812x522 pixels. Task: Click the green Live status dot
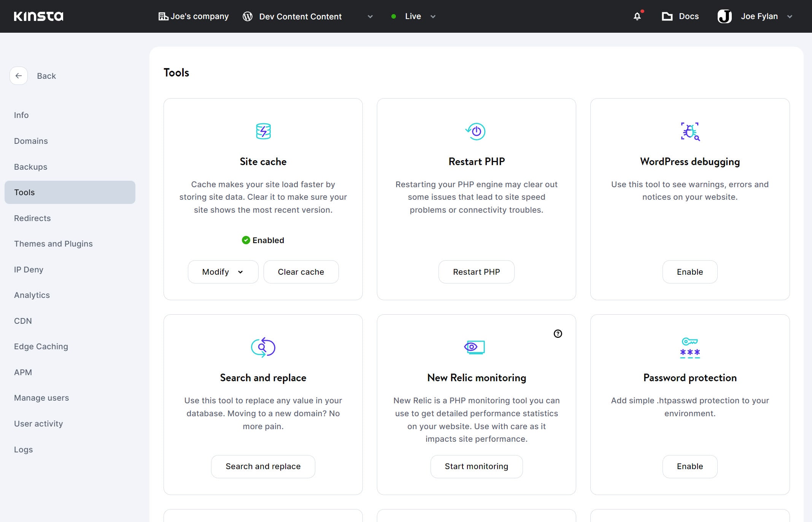tap(394, 16)
